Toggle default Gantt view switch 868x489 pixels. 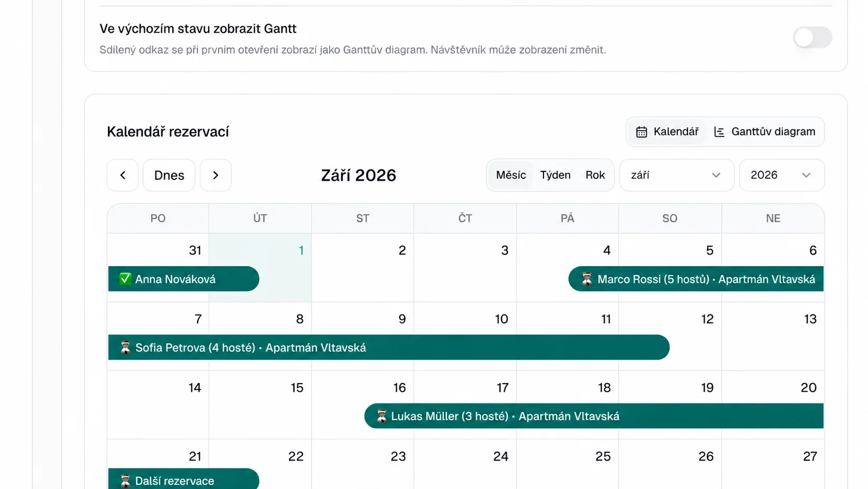pos(812,37)
